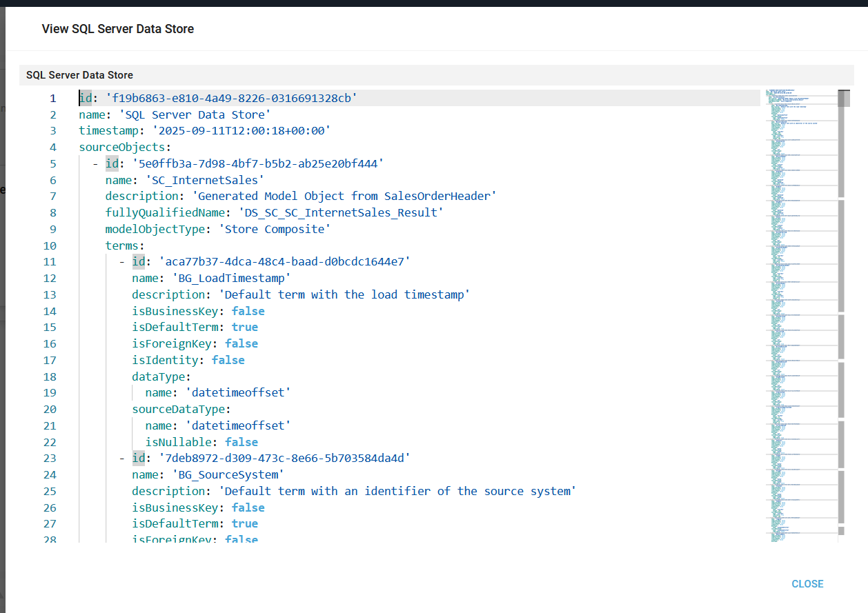Click the id value 'f19b6863-e810-4a49-8226-0316691328cb'
This screenshot has width=868, height=613.
click(231, 98)
